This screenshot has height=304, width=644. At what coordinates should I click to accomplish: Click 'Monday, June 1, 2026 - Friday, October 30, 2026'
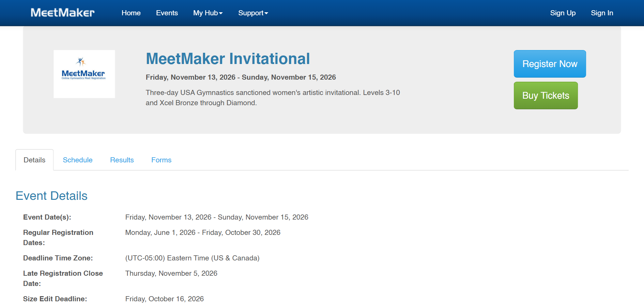pyautogui.click(x=203, y=233)
